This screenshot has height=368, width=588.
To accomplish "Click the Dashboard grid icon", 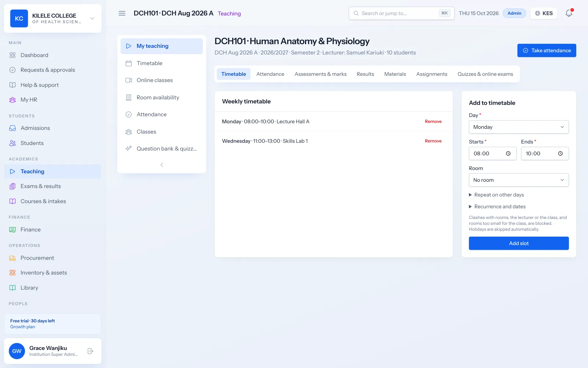I will (x=12, y=55).
